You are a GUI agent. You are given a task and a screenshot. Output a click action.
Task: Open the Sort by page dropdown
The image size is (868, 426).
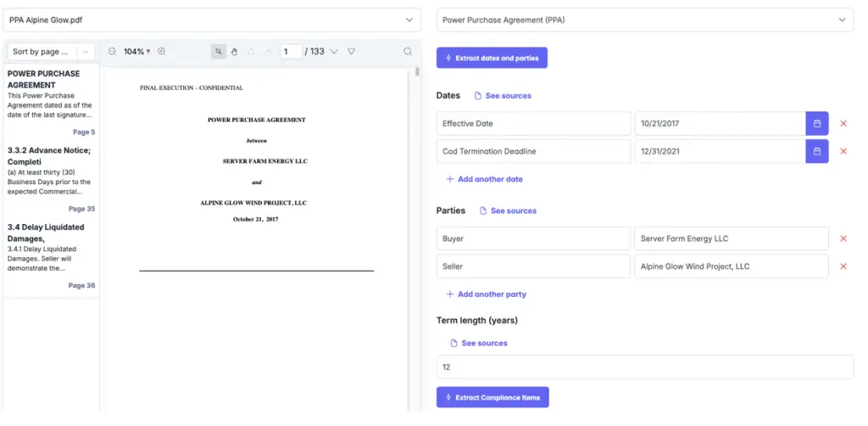52,52
